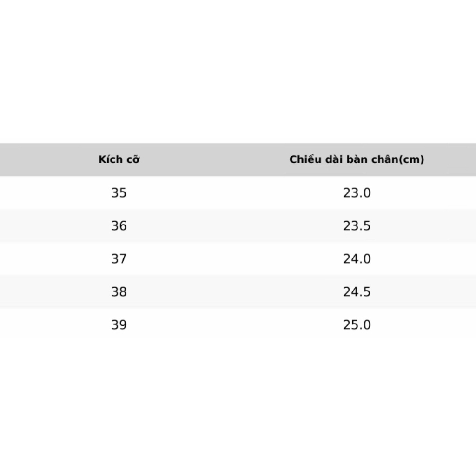Viewport: 476px width, 476px height.
Task: Click the 25.0 foot length value
Action: (x=357, y=324)
